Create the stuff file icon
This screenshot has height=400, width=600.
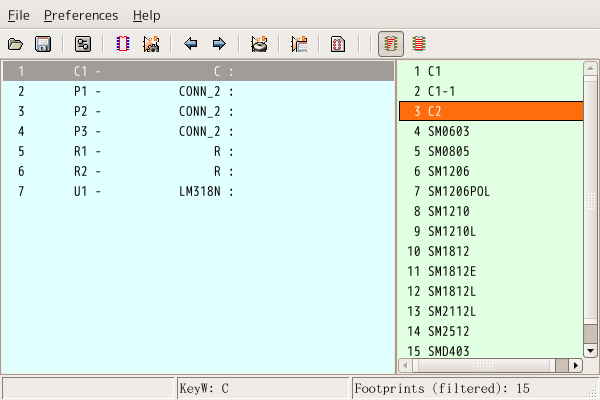[298, 44]
